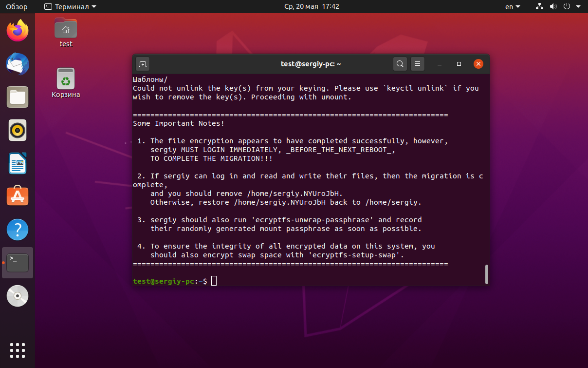The image size is (588, 368).
Task: Switch the en keyboard layout indicator
Action: pyautogui.click(x=513, y=7)
